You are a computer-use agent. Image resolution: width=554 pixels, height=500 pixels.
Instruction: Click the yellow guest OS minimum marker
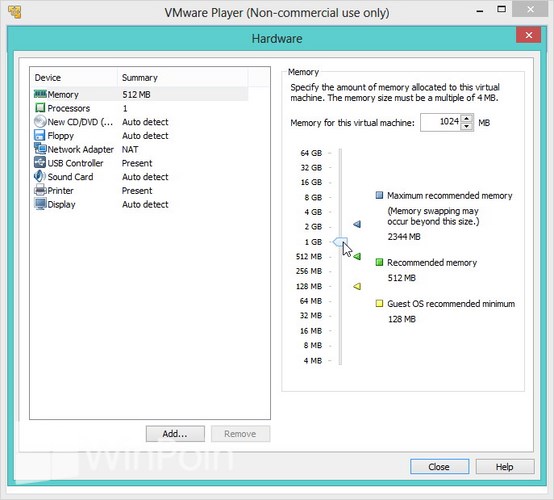[x=357, y=286]
